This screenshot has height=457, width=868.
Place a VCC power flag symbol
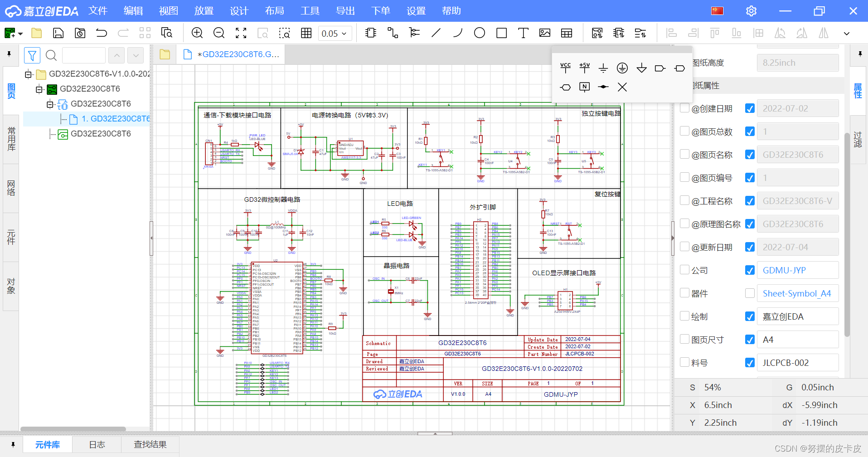565,67
